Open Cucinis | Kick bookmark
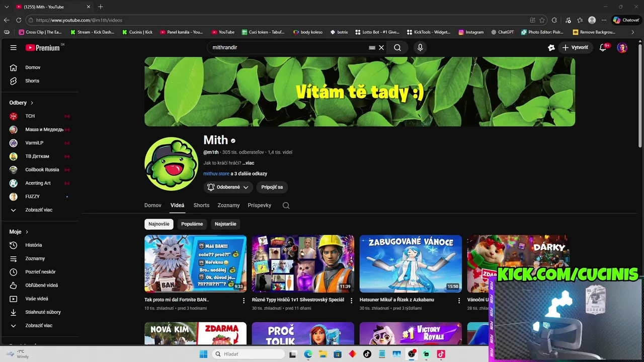The width and height of the screenshot is (644, 362). [137, 32]
